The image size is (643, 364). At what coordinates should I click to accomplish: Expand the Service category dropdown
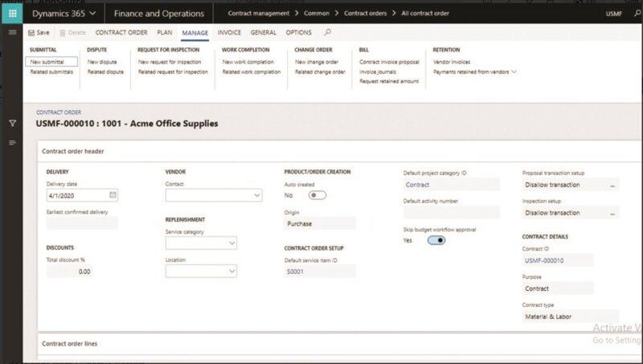click(x=231, y=243)
